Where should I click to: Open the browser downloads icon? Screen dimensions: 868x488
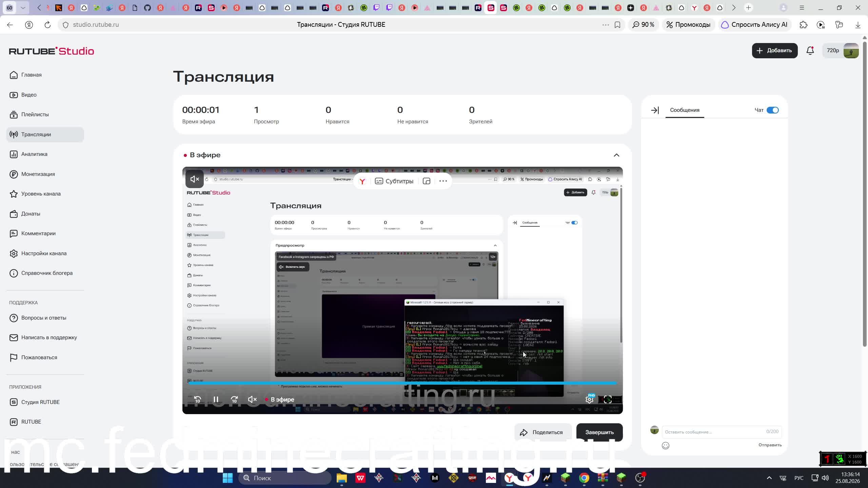pyautogui.click(x=858, y=25)
